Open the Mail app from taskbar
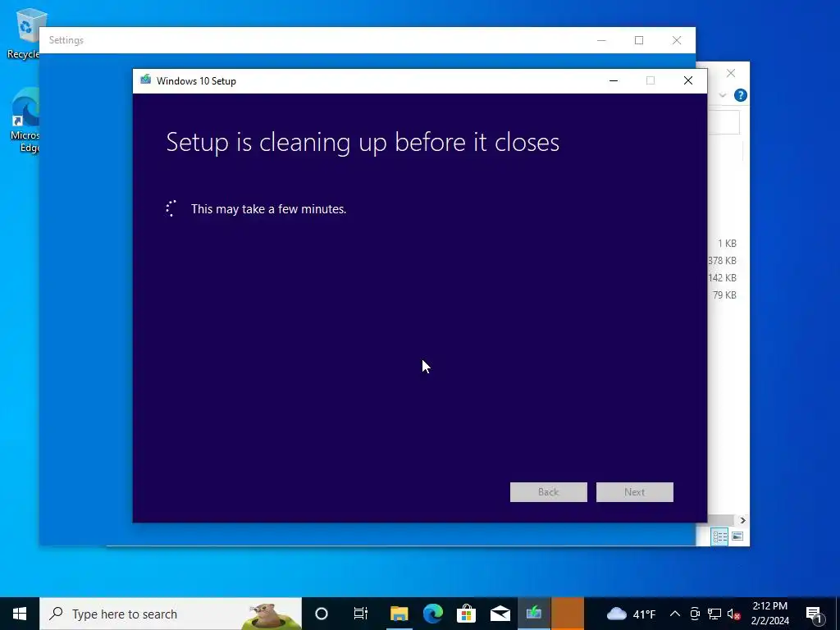Screen dimensions: 840x630 click(500, 614)
